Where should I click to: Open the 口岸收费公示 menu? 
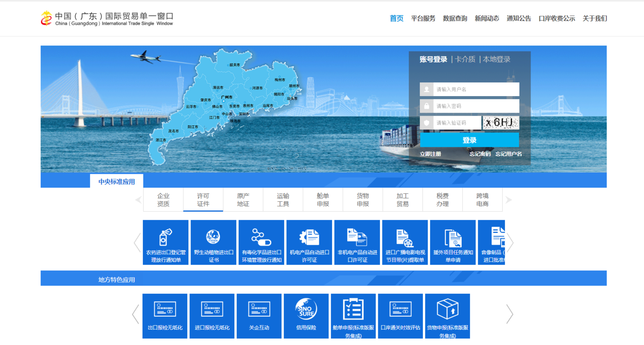pos(557,18)
